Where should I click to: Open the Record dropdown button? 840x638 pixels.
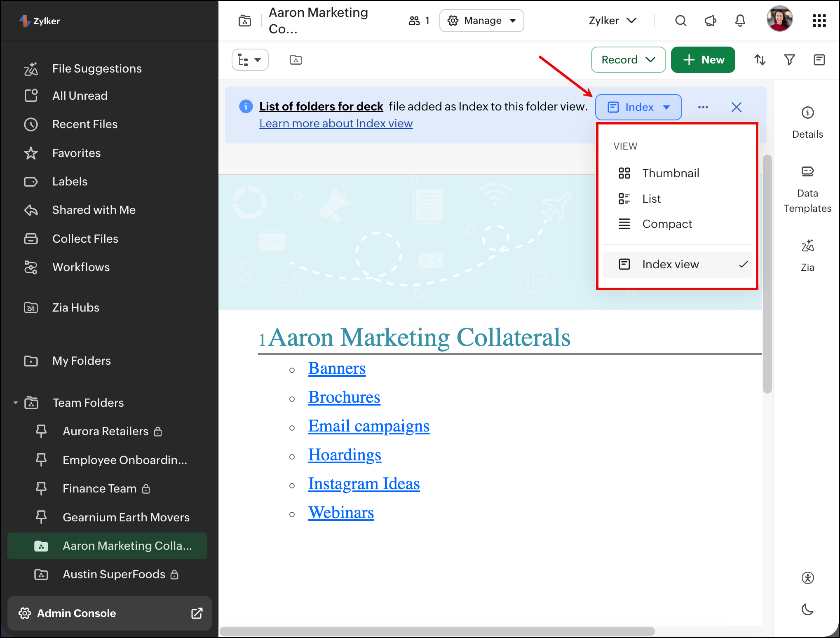pos(628,60)
